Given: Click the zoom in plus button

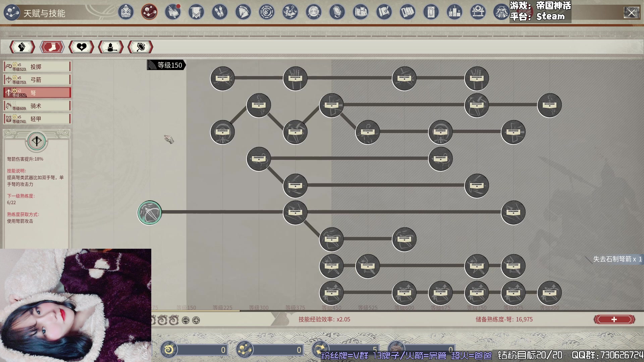Looking at the screenshot, I should pos(196,320).
